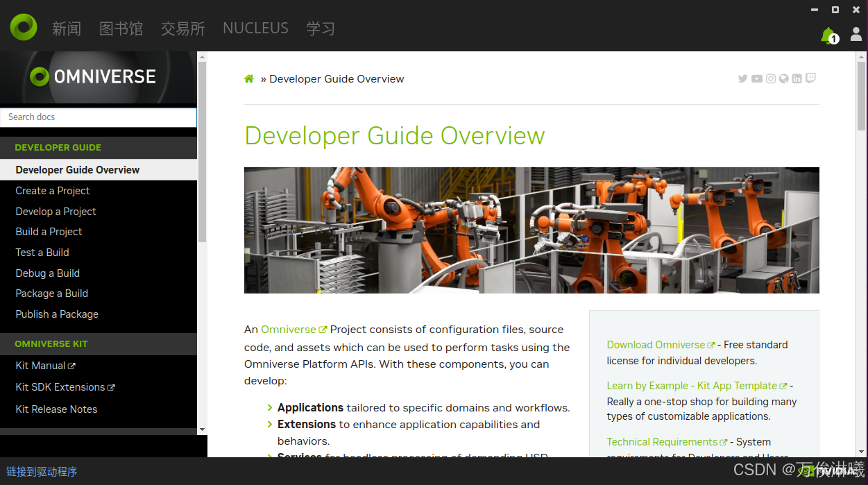Click the bold Extensions bullet text
The image size is (868, 485).
click(307, 425)
